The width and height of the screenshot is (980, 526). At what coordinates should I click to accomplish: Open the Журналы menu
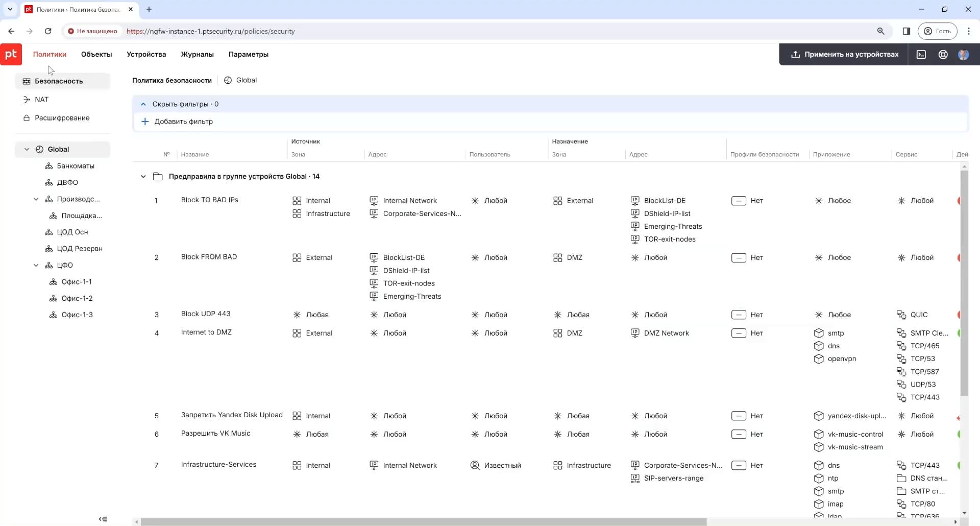197,54
